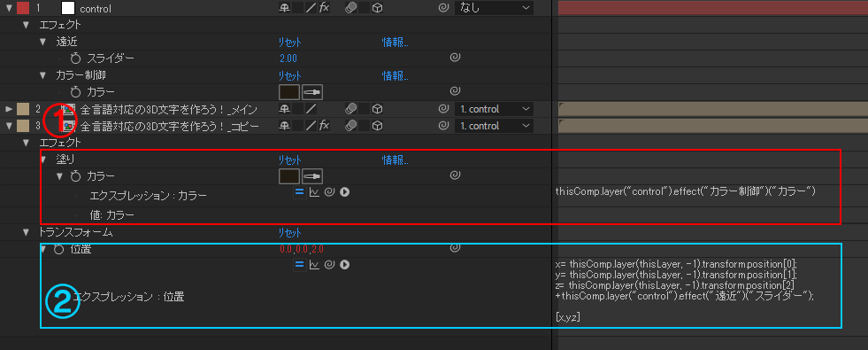Toggle stopwatch for 位置 property
This screenshot has width=868, height=350.
click(58, 249)
